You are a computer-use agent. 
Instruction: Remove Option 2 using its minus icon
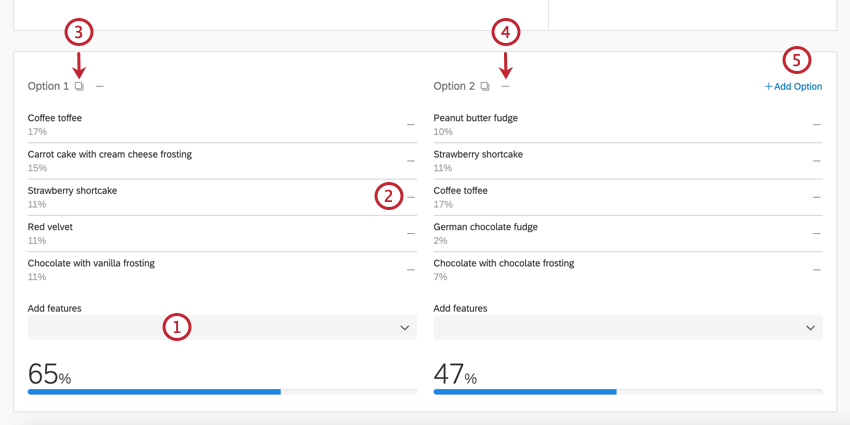click(x=506, y=87)
